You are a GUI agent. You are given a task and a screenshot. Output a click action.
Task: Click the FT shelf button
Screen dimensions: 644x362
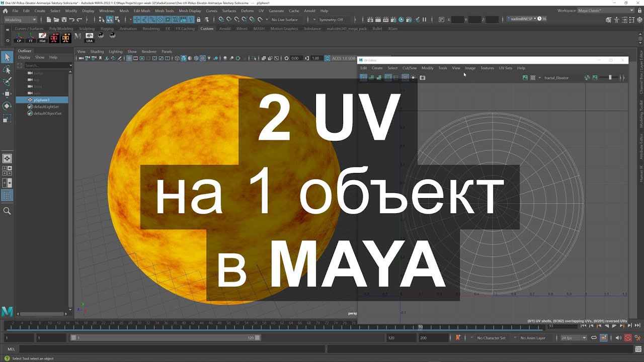(31, 38)
